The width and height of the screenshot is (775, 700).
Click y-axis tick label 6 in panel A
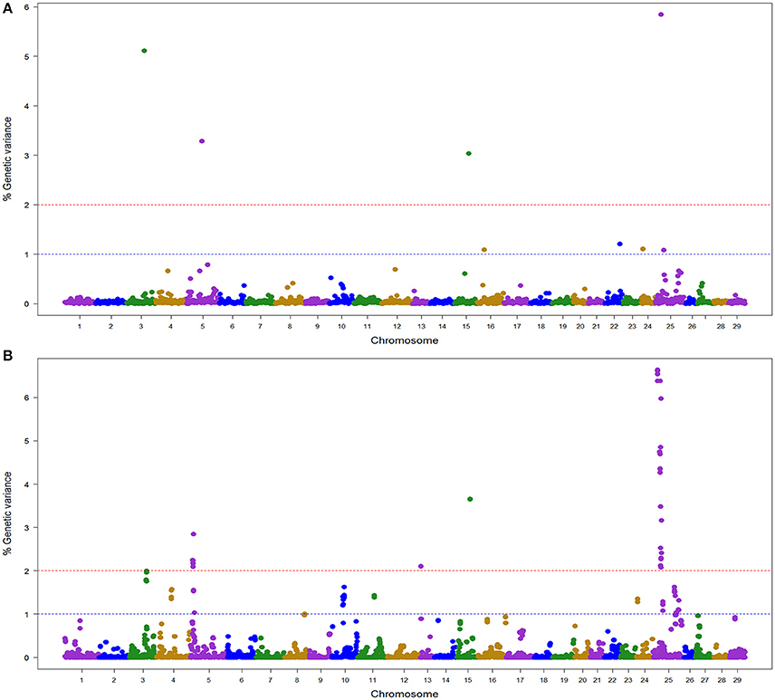pos(26,7)
